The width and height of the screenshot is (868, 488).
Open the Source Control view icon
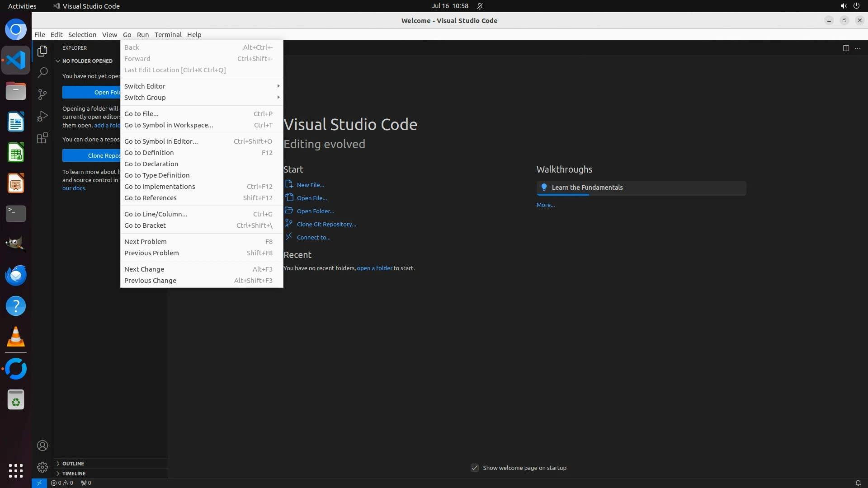pos(42,94)
